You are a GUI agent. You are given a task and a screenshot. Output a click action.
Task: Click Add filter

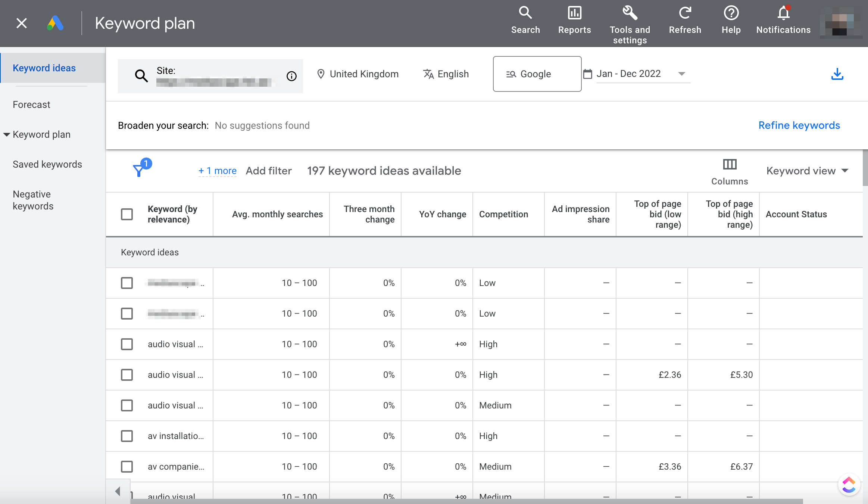click(269, 171)
